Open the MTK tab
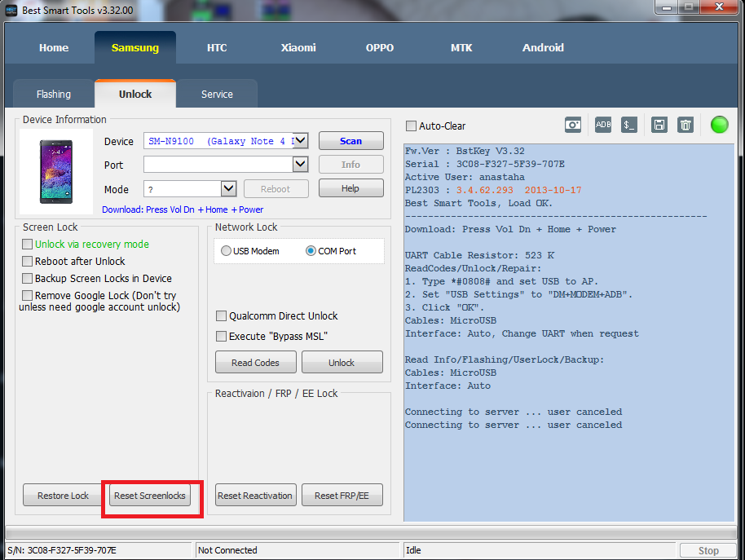Image resolution: width=745 pixels, height=560 pixels. click(461, 47)
